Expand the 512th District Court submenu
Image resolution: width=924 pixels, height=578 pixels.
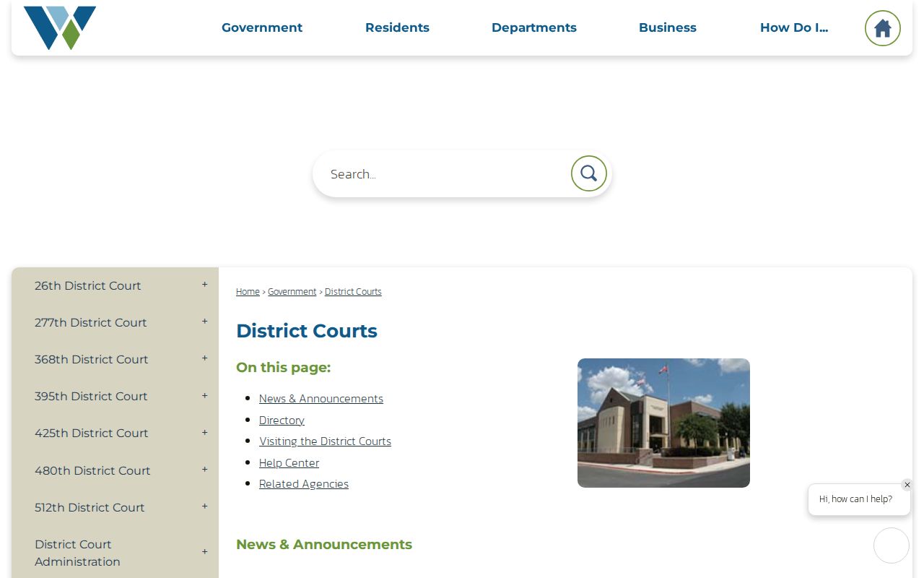(204, 506)
